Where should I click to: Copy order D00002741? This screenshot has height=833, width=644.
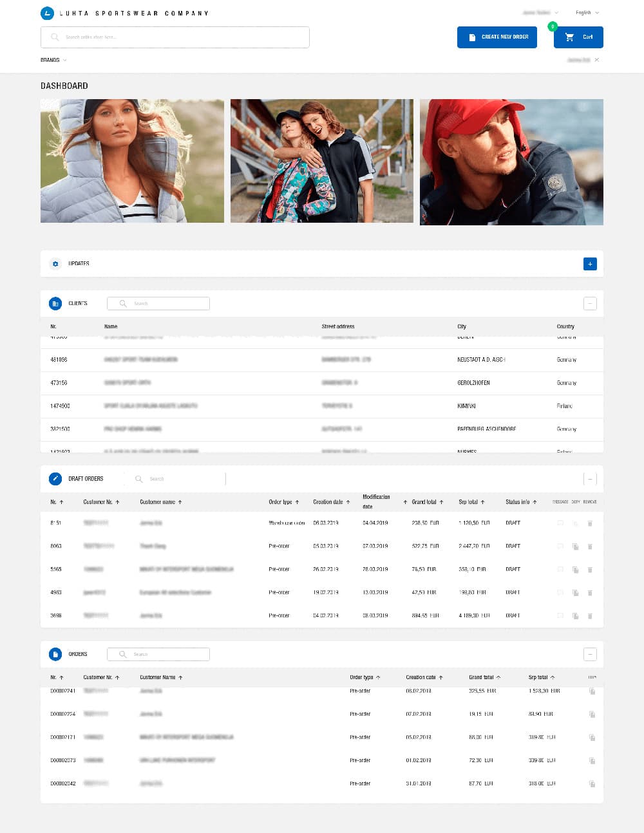(x=592, y=691)
